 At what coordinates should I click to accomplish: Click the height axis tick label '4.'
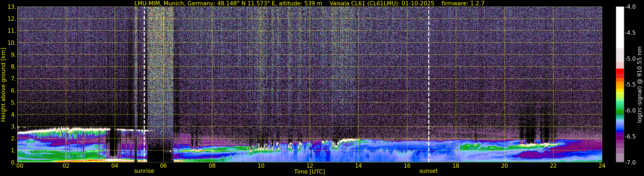(13, 114)
